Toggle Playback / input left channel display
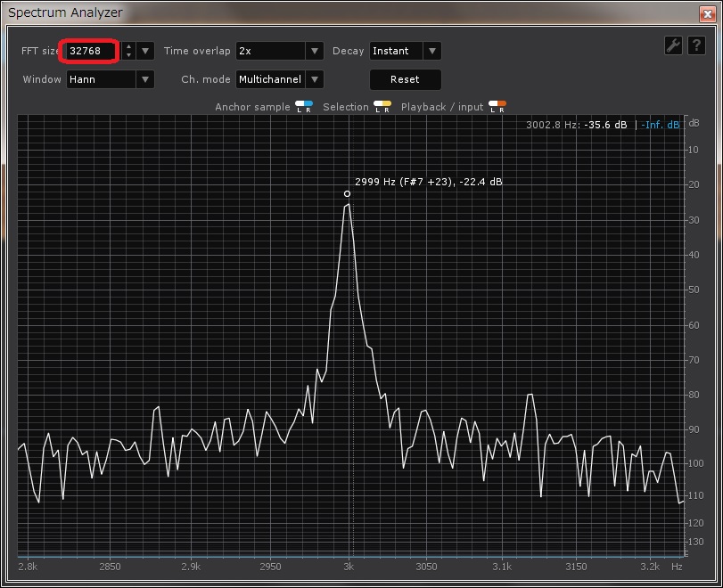The height and width of the screenshot is (588, 723). [x=493, y=107]
